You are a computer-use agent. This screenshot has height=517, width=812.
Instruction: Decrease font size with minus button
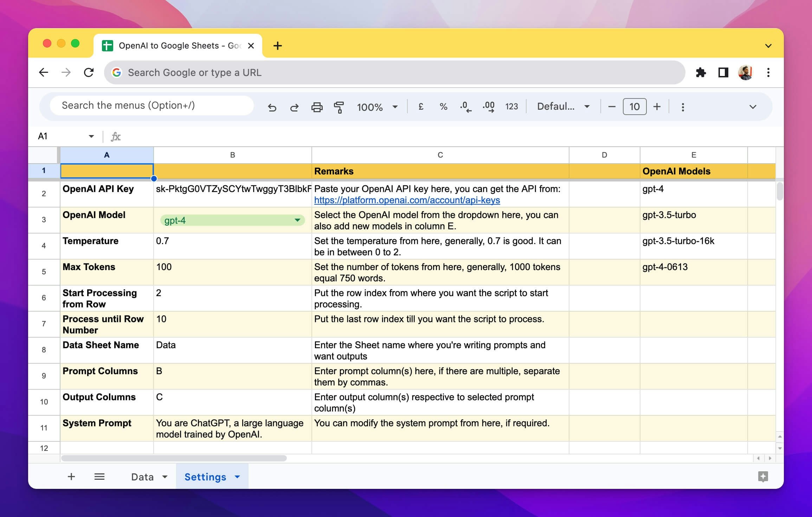point(612,107)
